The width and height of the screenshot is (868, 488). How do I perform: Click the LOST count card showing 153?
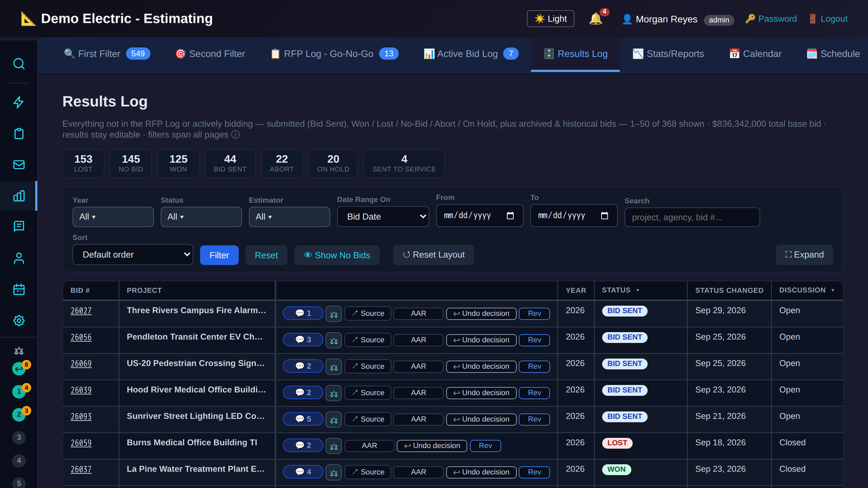(83, 164)
